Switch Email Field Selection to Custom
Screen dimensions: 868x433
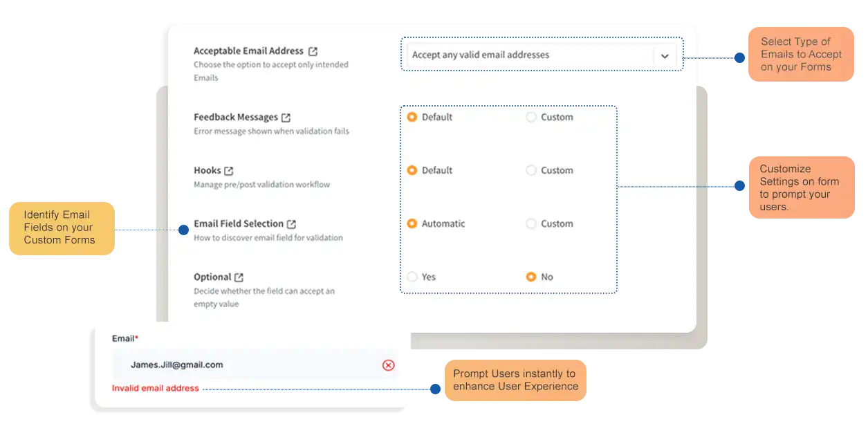530,223
